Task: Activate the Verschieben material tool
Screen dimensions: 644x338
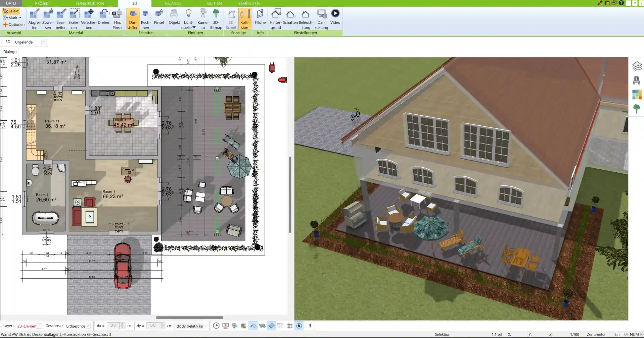Action: pos(89,19)
